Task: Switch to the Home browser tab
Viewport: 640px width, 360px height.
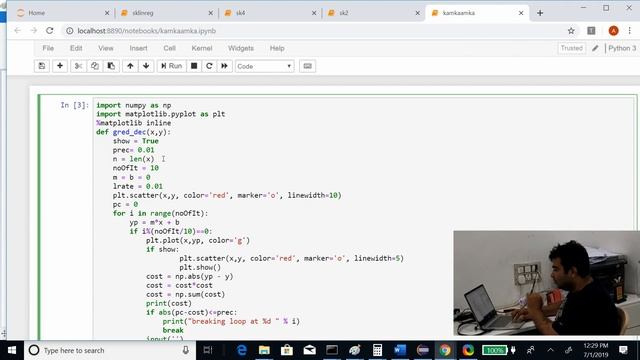Action: coord(63,13)
